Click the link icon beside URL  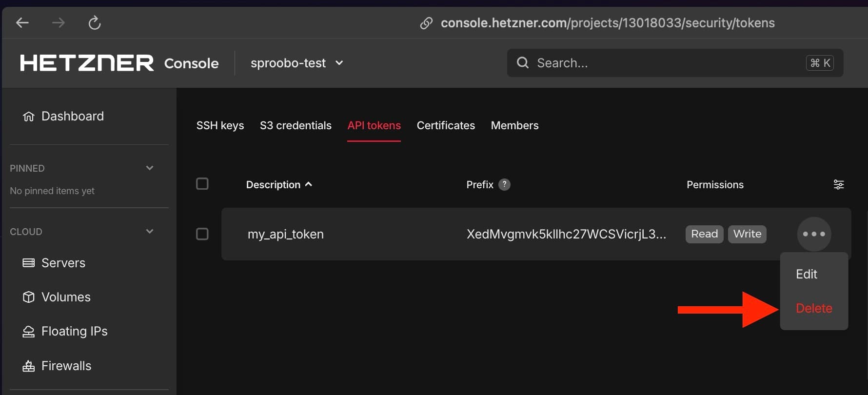click(x=426, y=23)
